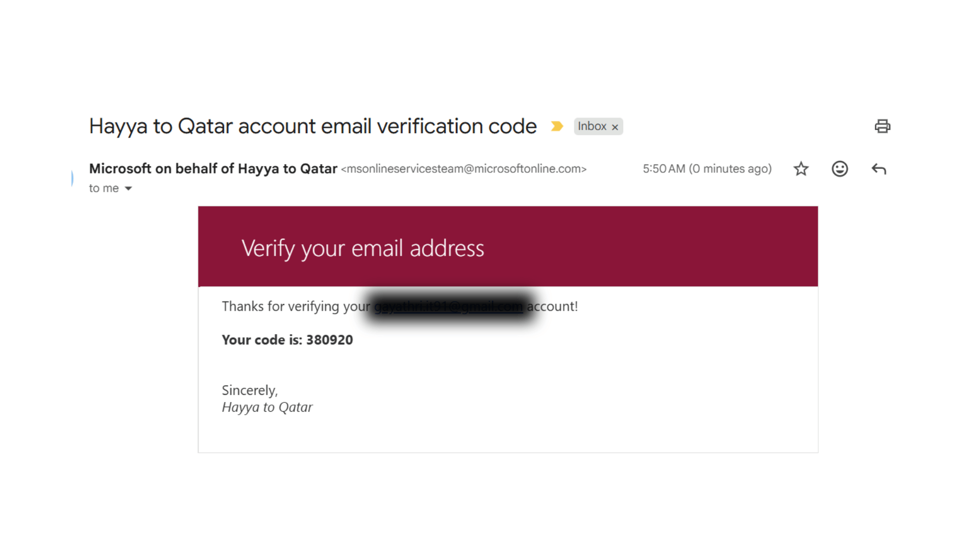The height and width of the screenshot is (551, 980).
Task: Remove the Inbox label with the x
Action: [x=615, y=127]
